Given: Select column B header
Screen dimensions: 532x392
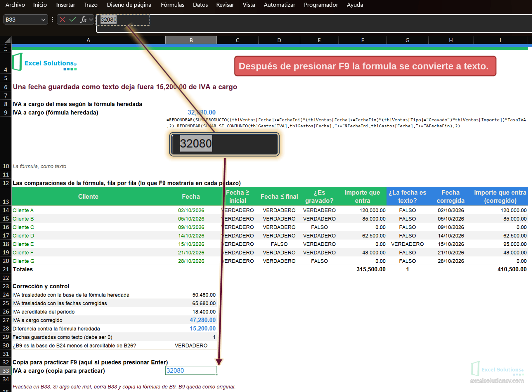Looking at the screenshot, I should pos(191,40).
